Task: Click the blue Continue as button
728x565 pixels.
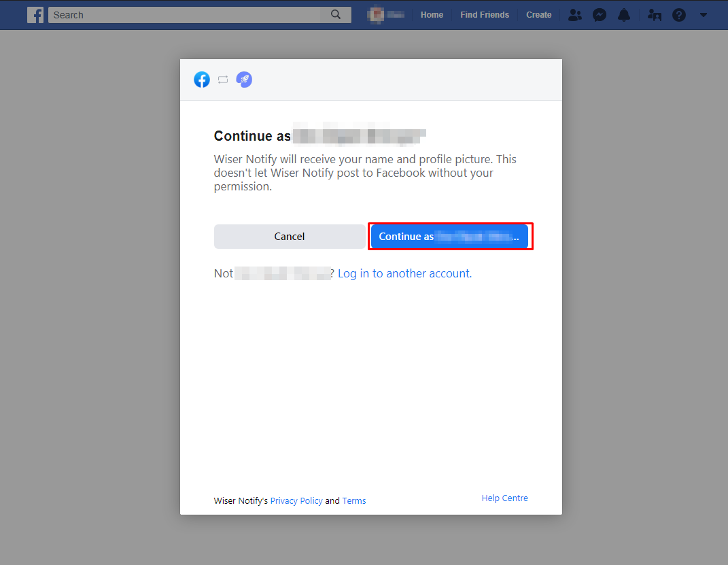Action: point(449,237)
